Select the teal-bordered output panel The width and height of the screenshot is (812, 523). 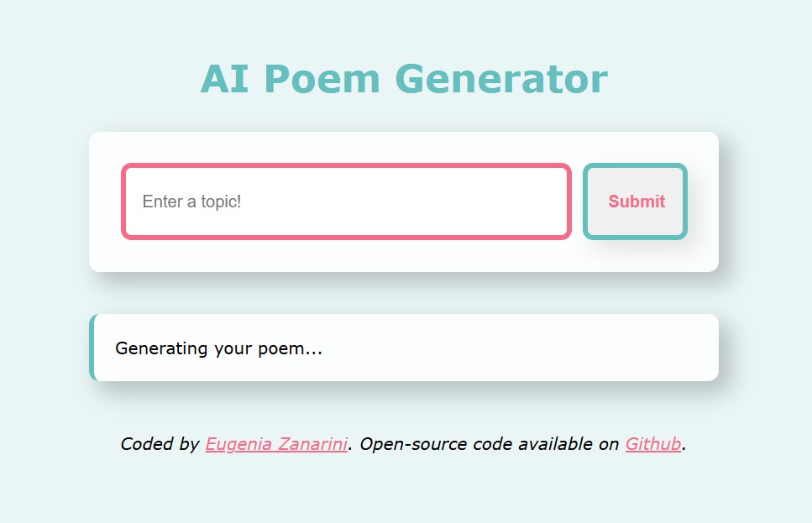pyautogui.click(x=403, y=348)
